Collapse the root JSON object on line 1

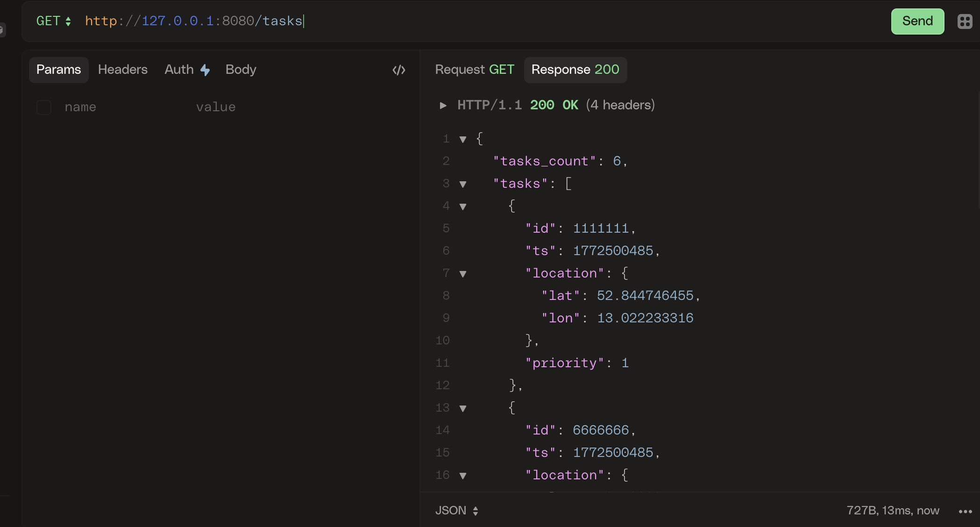(x=463, y=139)
